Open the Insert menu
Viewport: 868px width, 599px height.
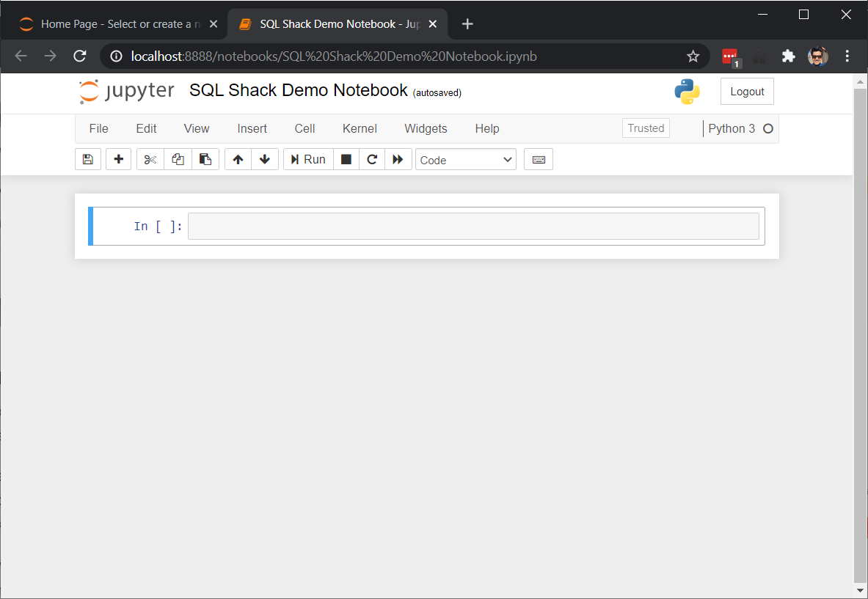pyautogui.click(x=252, y=128)
